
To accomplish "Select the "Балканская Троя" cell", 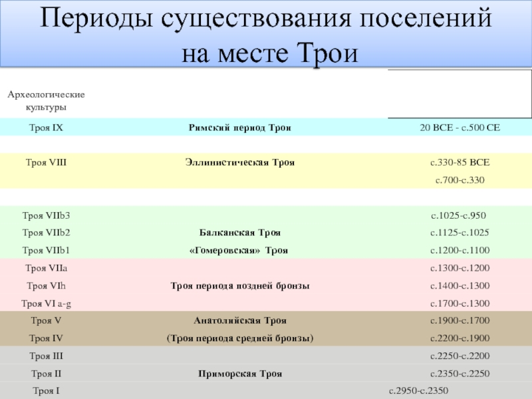I will (x=240, y=233).
